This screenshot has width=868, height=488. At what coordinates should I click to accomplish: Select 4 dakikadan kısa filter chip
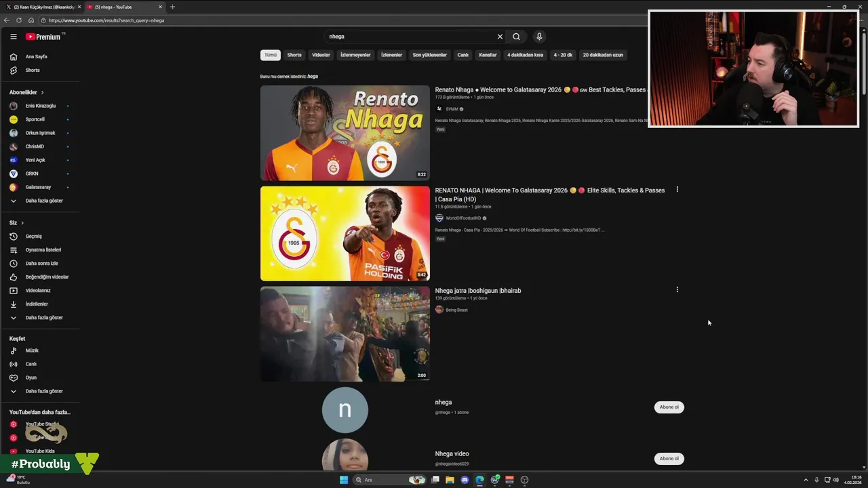526,55
